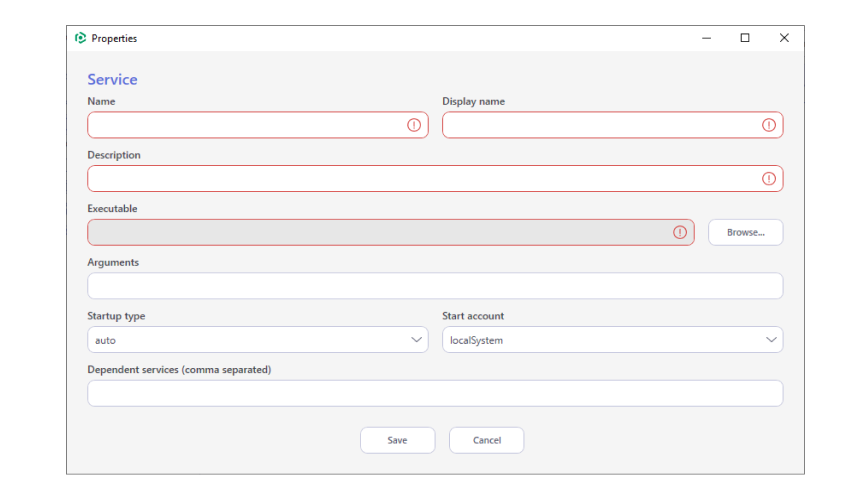Viewport: 865px width, 500px height.
Task: Focus the Description input field
Action: pos(435,179)
